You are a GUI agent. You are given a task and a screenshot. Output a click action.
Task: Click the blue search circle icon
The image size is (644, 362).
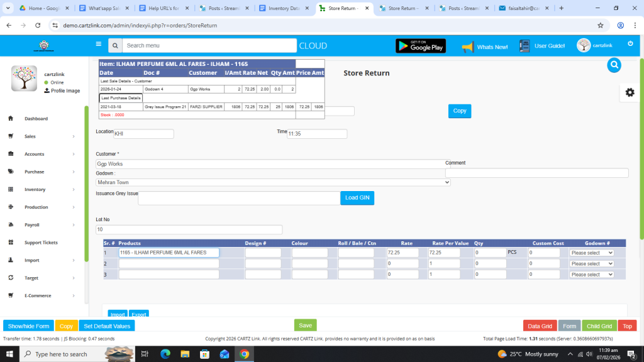tap(614, 65)
